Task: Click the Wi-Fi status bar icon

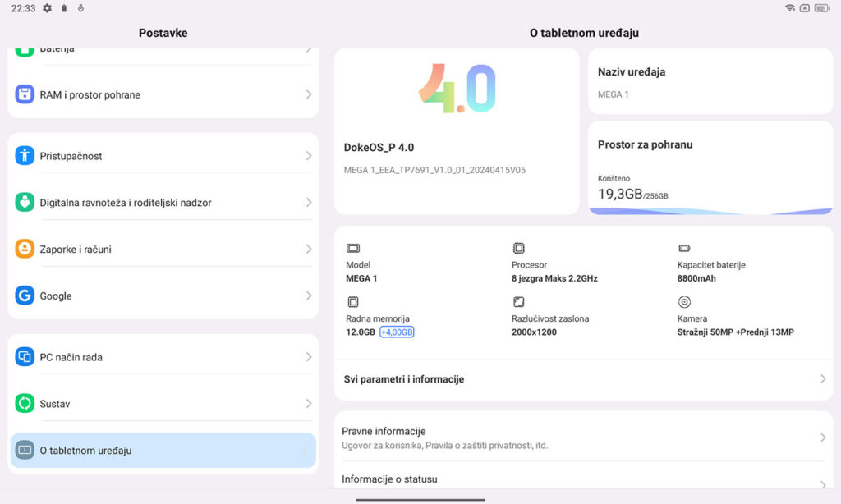Action: click(x=789, y=8)
